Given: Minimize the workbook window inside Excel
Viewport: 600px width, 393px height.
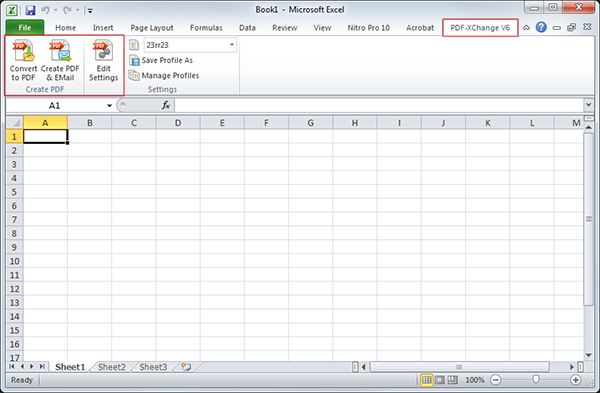Looking at the screenshot, I should [x=557, y=28].
